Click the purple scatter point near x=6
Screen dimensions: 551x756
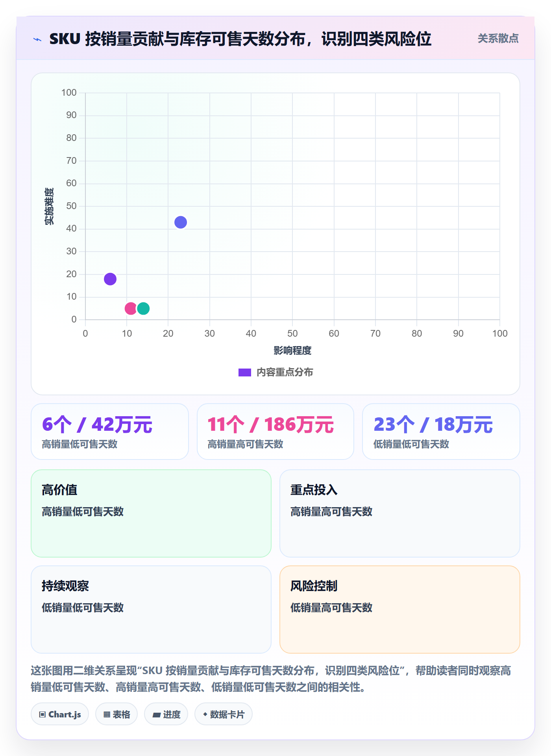[x=110, y=279]
